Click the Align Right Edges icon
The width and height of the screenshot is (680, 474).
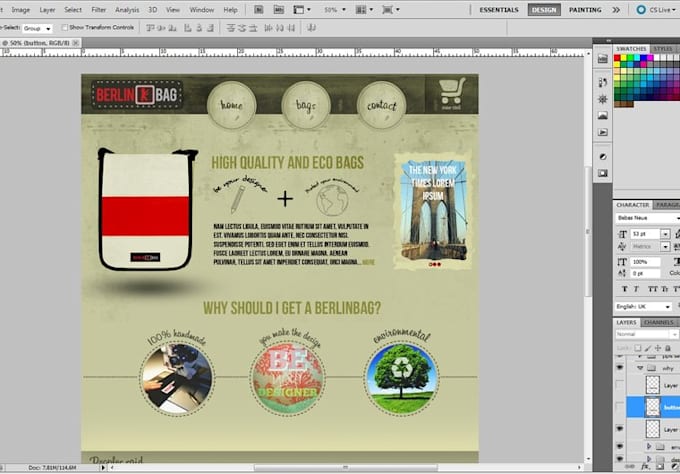click(210, 28)
